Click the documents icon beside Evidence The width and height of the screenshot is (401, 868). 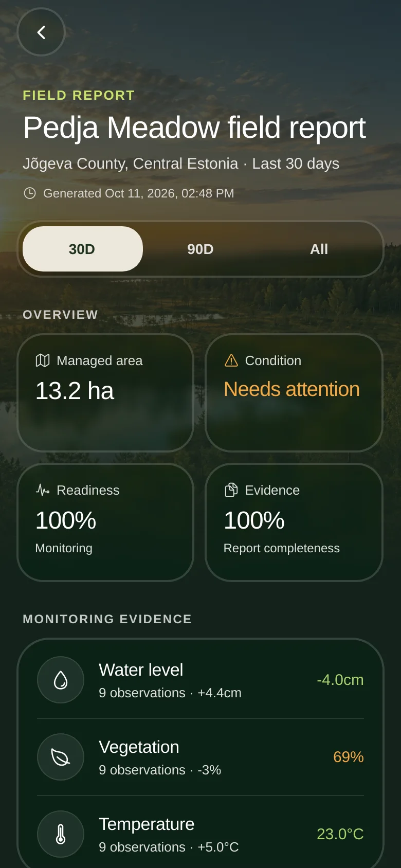pos(231,490)
